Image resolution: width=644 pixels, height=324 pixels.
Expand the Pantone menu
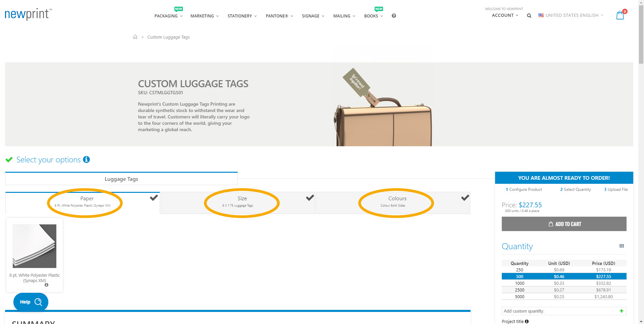(279, 16)
